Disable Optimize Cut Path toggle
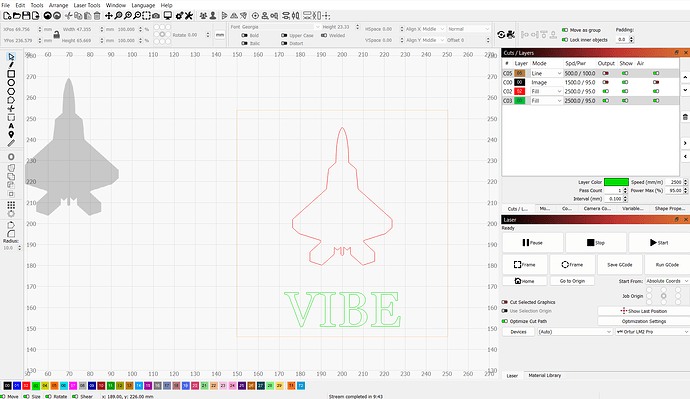The image size is (690, 399). pos(505,321)
